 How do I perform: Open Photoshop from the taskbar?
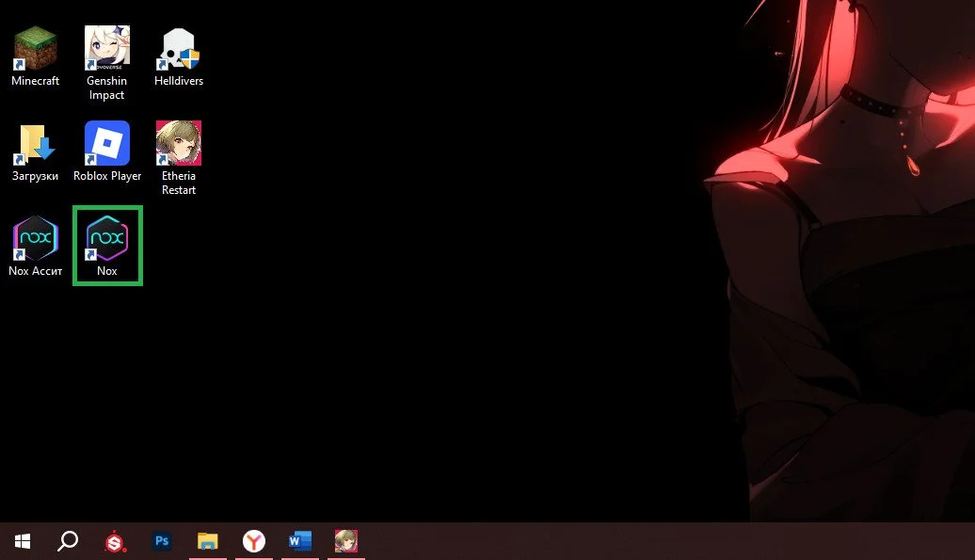pos(162,541)
